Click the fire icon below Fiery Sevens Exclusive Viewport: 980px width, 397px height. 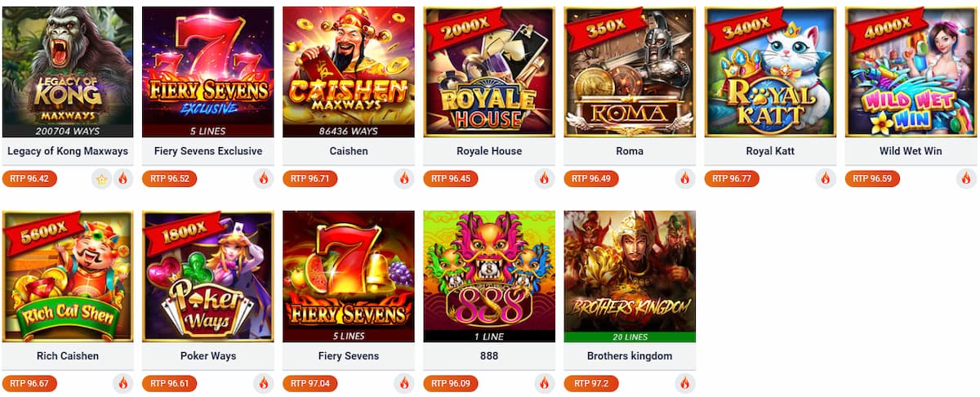coord(264,178)
